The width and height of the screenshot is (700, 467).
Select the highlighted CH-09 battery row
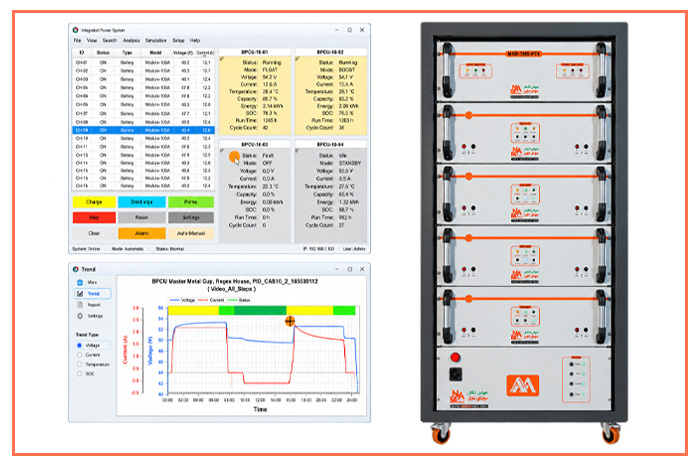(x=143, y=130)
